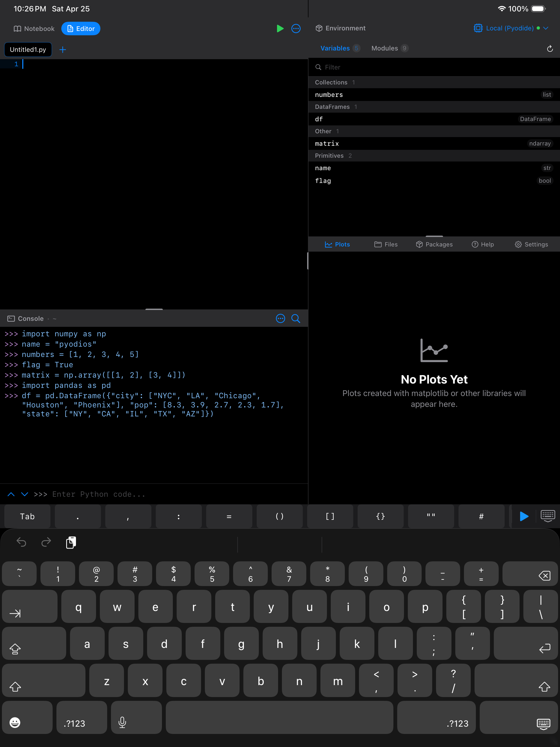Tap the keyboard tab arrow key

tap(30, 606)
